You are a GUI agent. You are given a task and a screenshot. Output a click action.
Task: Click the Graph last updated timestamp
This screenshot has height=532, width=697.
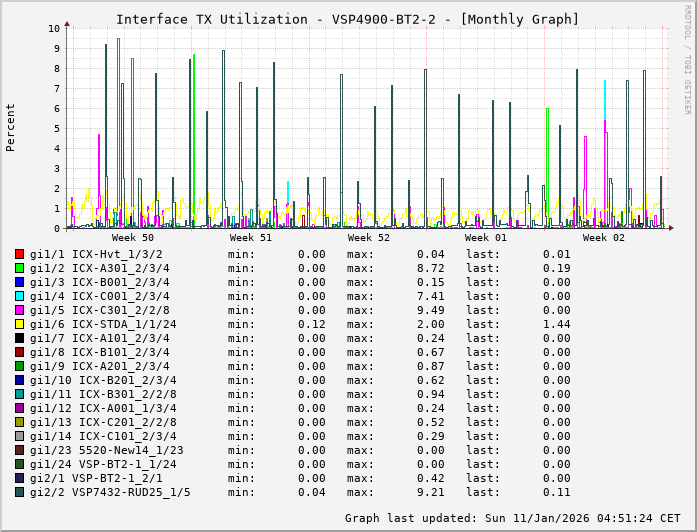tap(512, 518)
